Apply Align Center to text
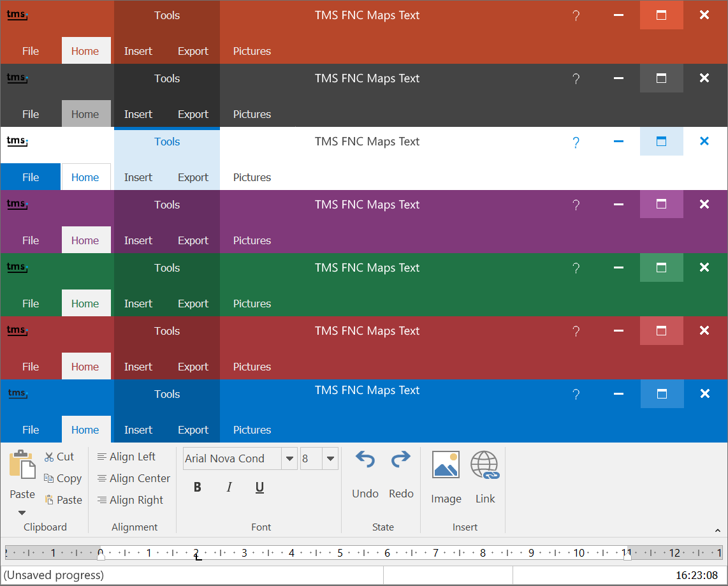 133,478
